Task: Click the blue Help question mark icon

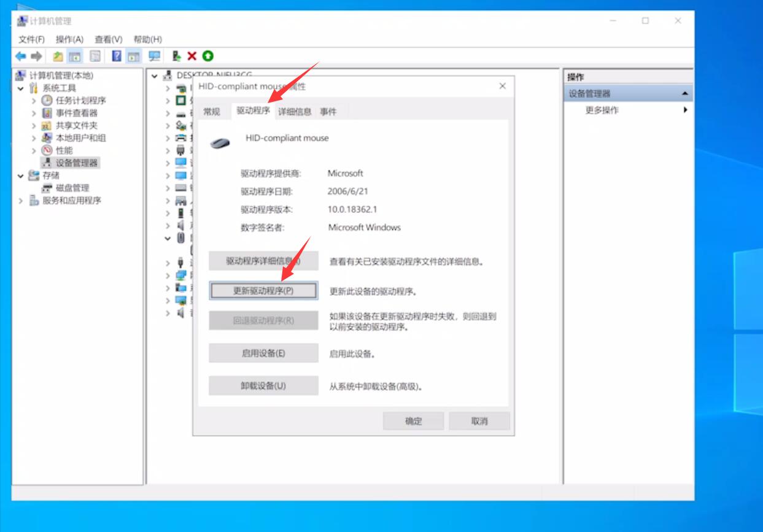Action: tap(117, 56)
